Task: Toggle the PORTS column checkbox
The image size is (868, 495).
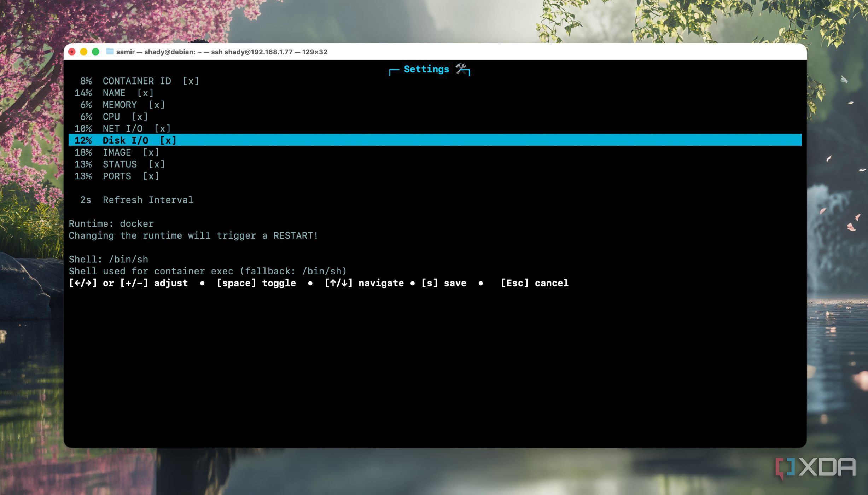Action: click(151, 176)
